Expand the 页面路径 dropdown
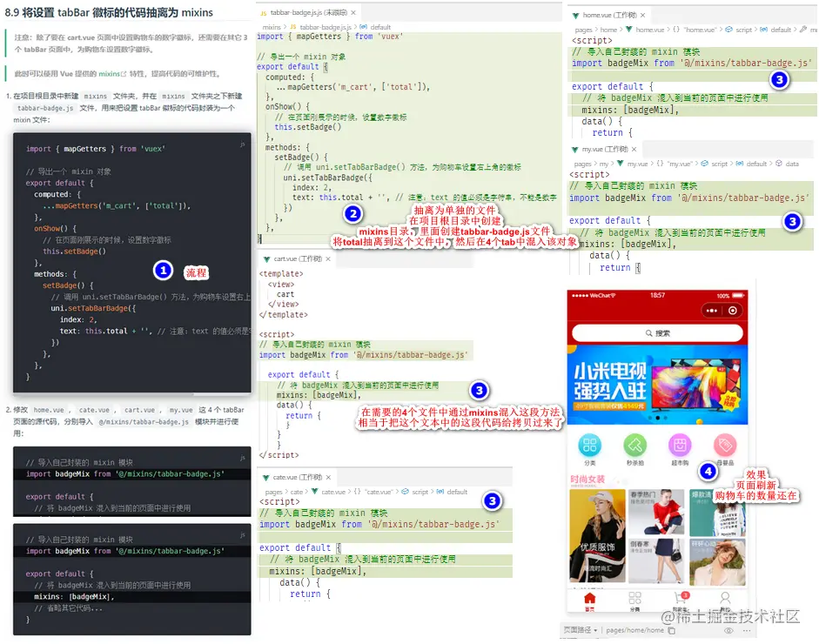 point(581,630)
